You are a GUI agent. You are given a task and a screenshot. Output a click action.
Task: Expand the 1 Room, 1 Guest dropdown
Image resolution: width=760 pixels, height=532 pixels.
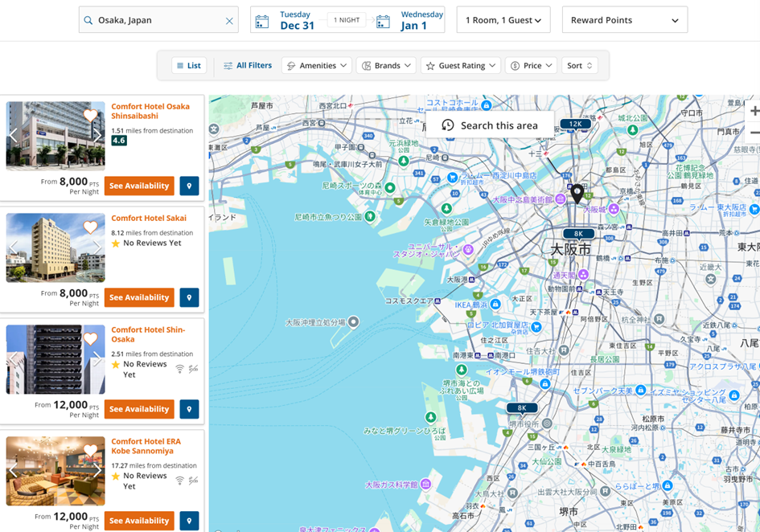click(503, 20)
